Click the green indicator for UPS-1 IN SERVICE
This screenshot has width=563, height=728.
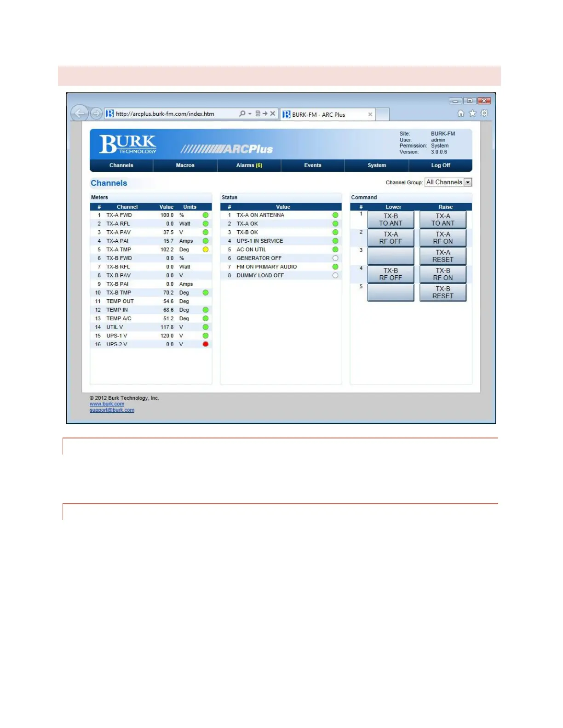click(x=335, y=241)
